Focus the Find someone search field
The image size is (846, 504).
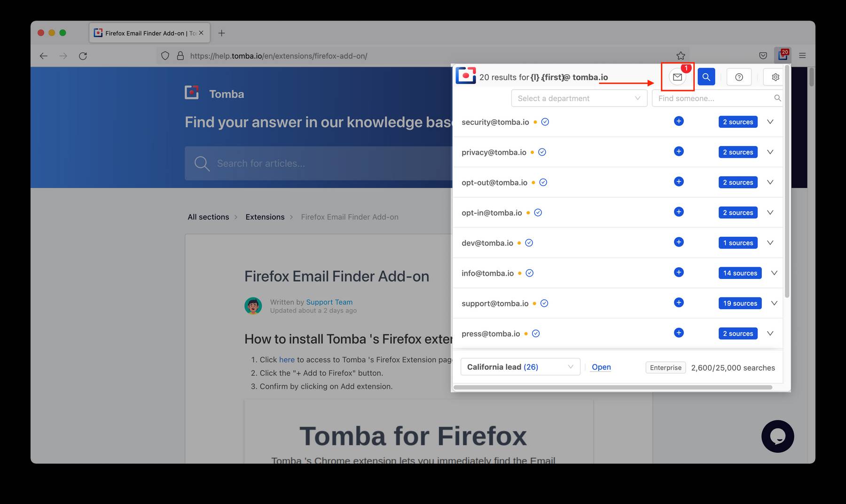(717, 98)
